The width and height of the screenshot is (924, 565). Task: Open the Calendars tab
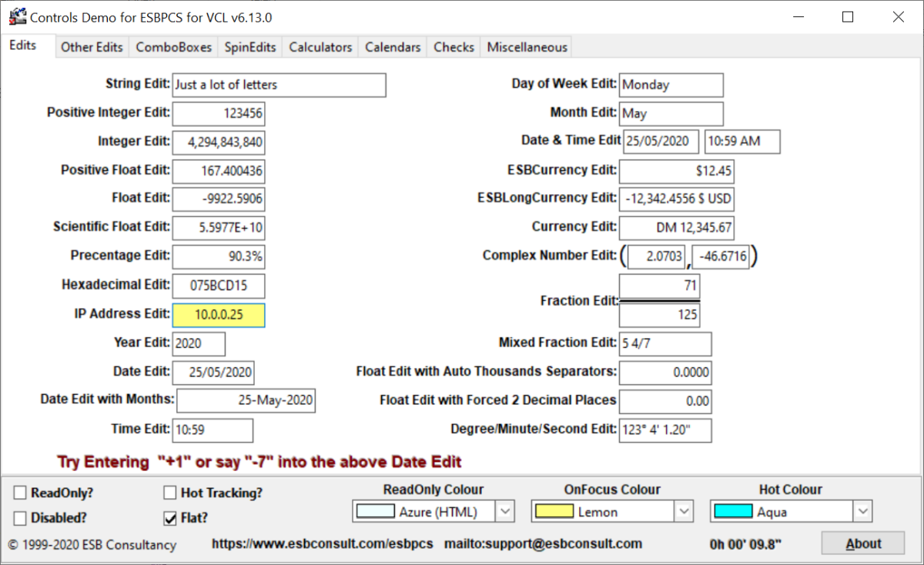tap(392, 47)
